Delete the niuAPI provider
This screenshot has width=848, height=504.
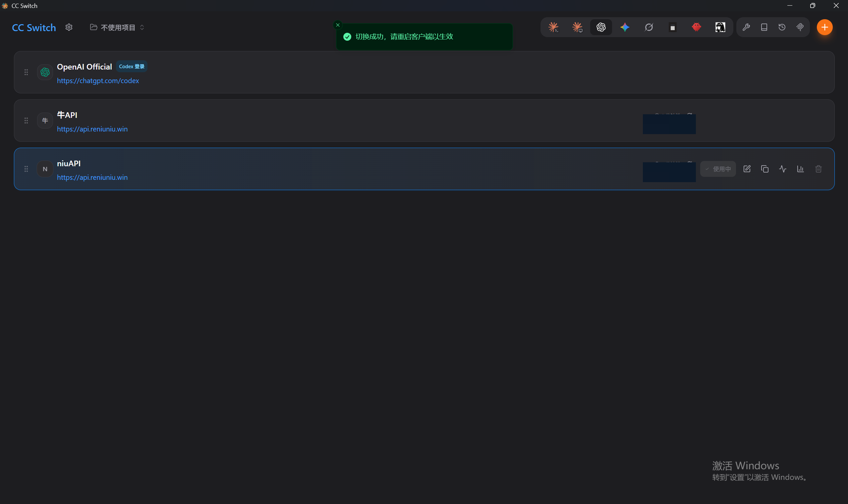click(x=819, y=169)
